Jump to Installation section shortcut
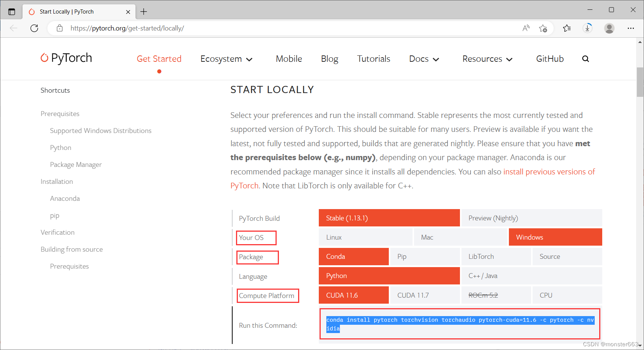 pyautogui.click(x=57, y=182)
